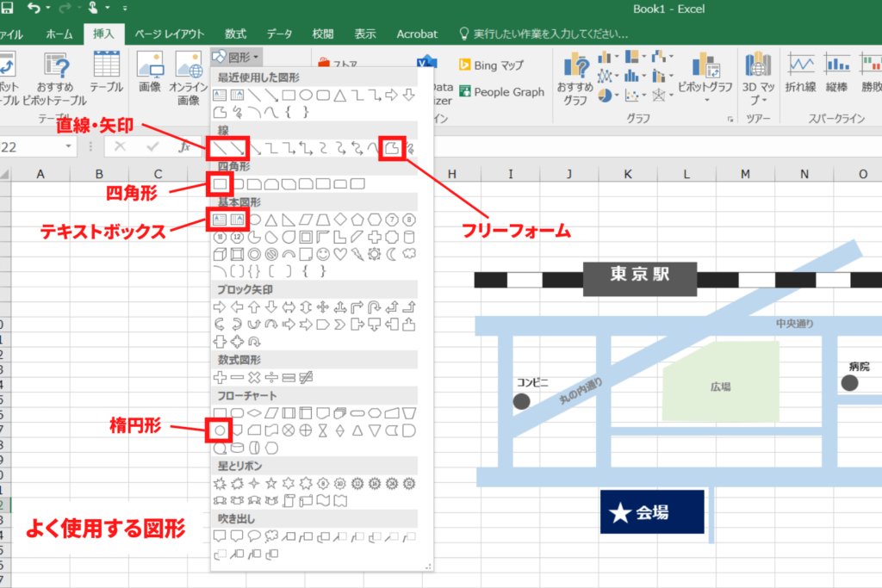882x588 pixels.
Task: Click the Bing マップ add-in button
Action: point(492,65)
